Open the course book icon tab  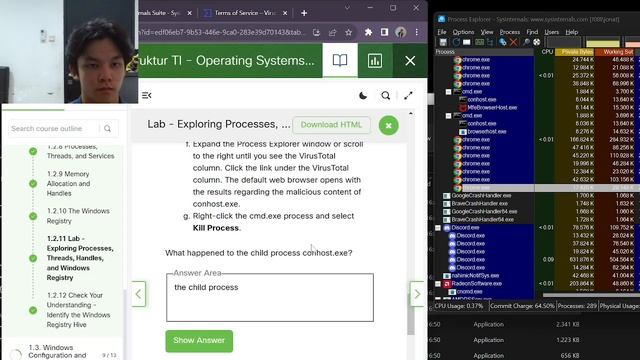[340, 60]
